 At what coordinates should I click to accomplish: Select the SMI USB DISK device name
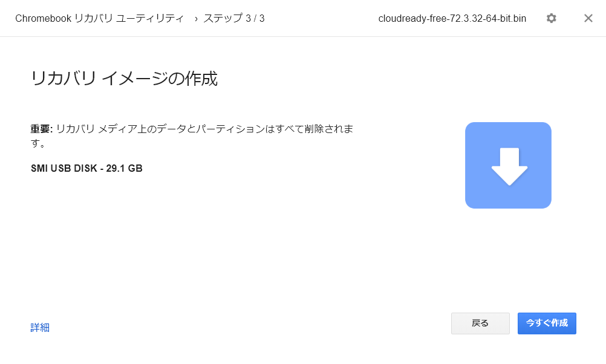tap(64, 169)
